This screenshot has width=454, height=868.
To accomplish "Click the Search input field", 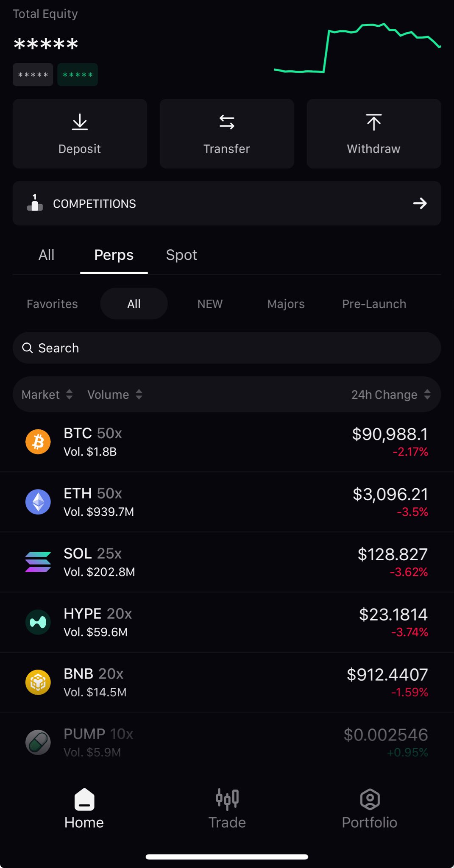I will pyautogui.click(x=227, y=348).
